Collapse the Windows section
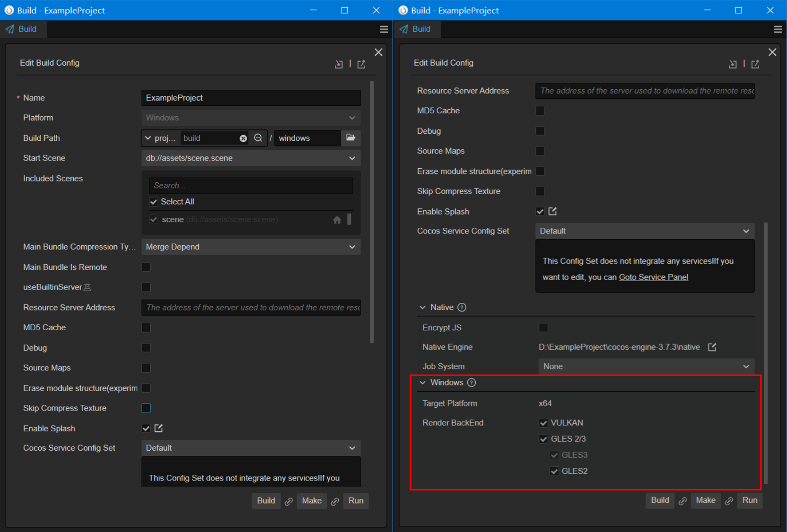The height and width of the screenshot is (532, 787). pyautogui.click(x=423, y=383)
